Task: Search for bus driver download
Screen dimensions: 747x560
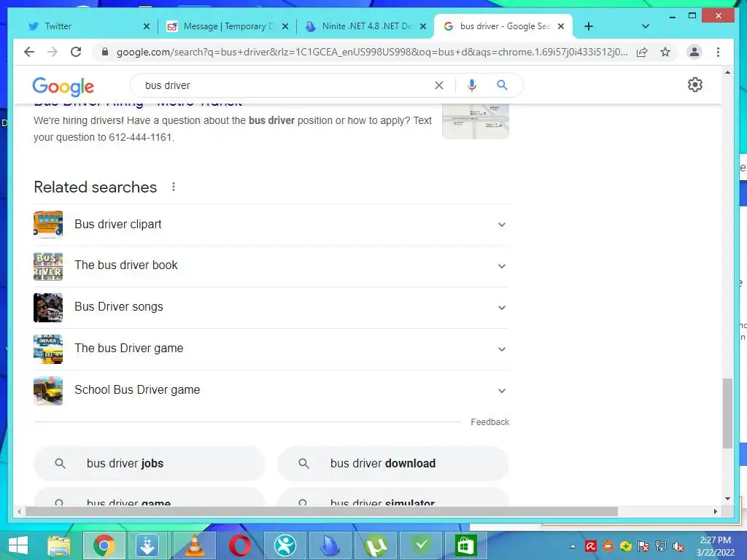Action: click(x=393, y=463)
